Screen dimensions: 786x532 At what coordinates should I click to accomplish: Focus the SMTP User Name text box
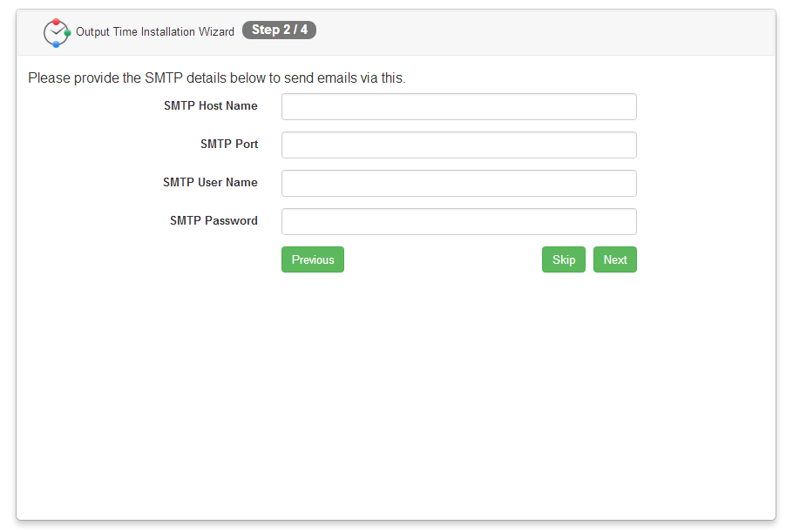coord(458,184)
